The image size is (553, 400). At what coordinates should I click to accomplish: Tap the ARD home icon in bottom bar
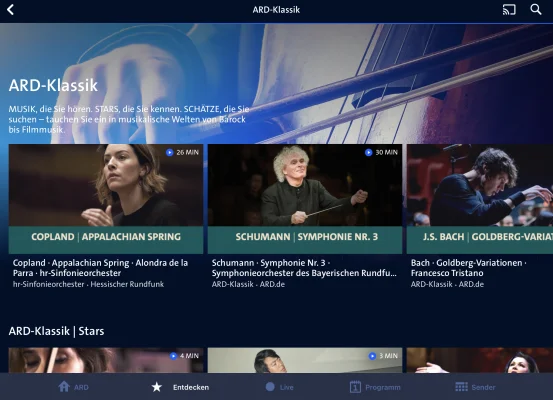tap(64, 387)
